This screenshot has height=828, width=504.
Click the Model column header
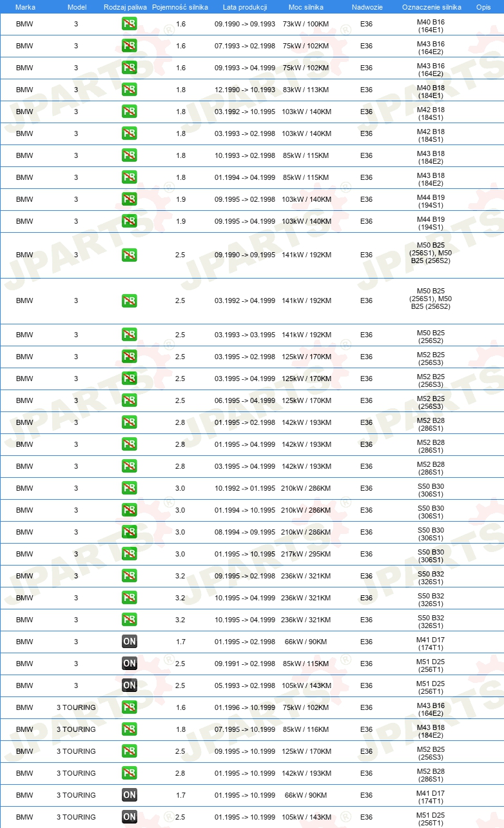(76, 7)
